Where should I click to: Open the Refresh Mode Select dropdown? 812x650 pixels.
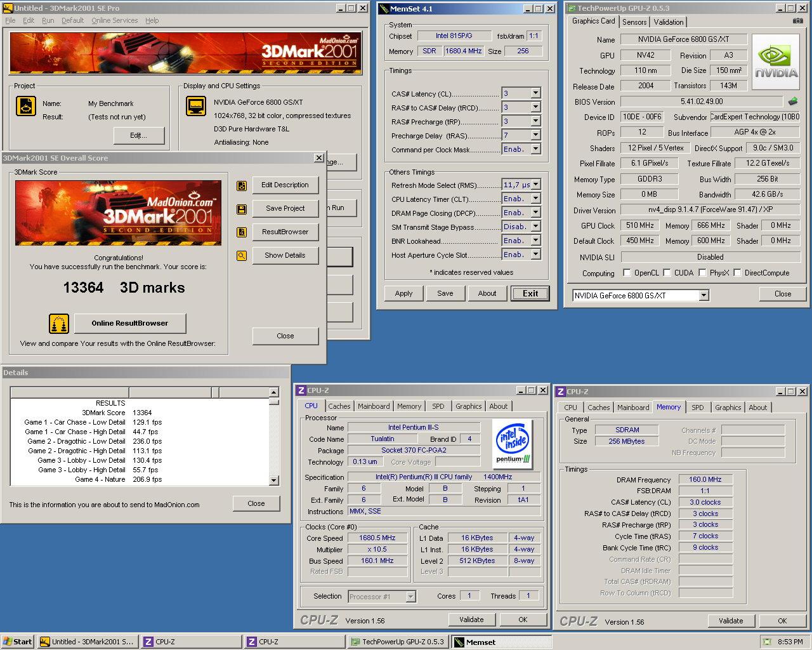click(535, 185)
